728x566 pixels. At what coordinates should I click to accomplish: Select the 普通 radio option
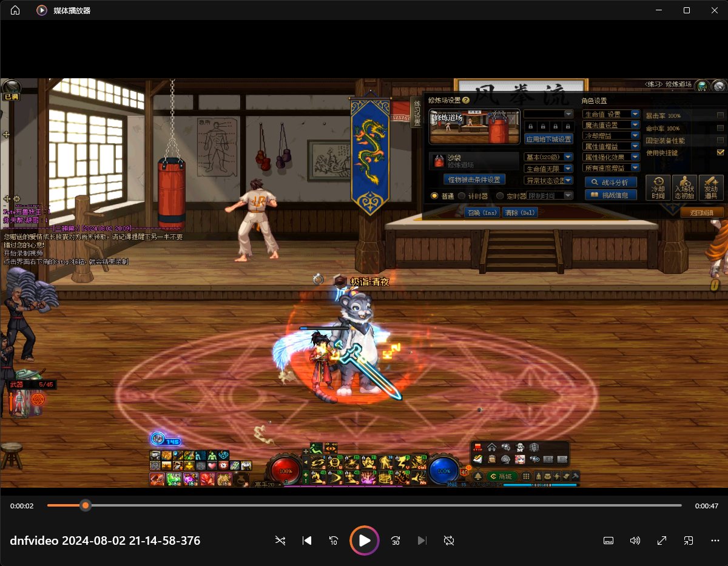coord(434,196)
